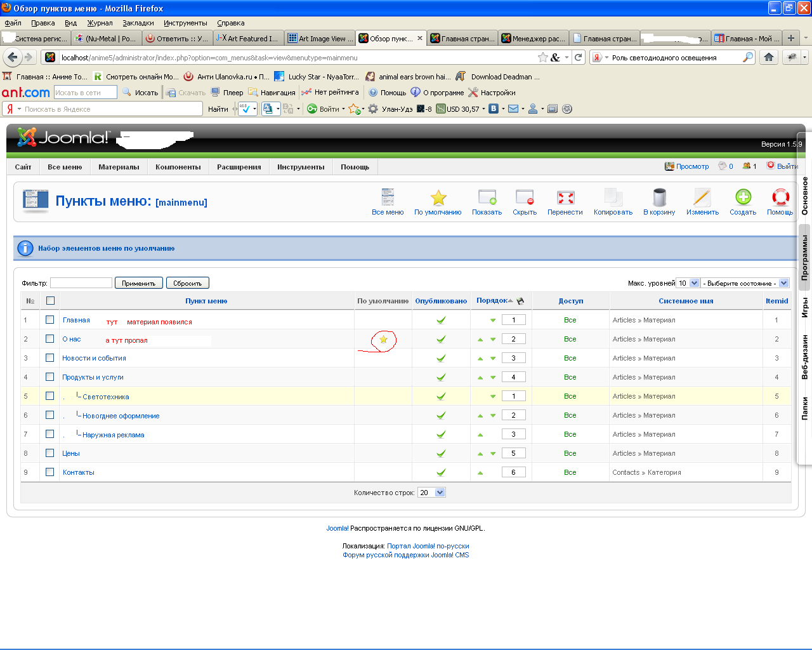Open the Новости и события menu item link

pyautogui.click(x=94, y=358)
